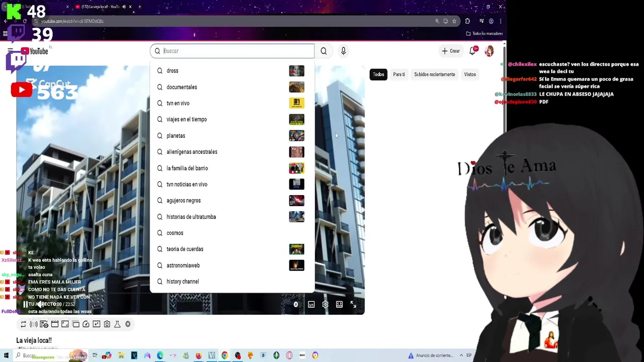
Task: Choose 'tvn en vivo' suggestion
Action: pos(232,103)
